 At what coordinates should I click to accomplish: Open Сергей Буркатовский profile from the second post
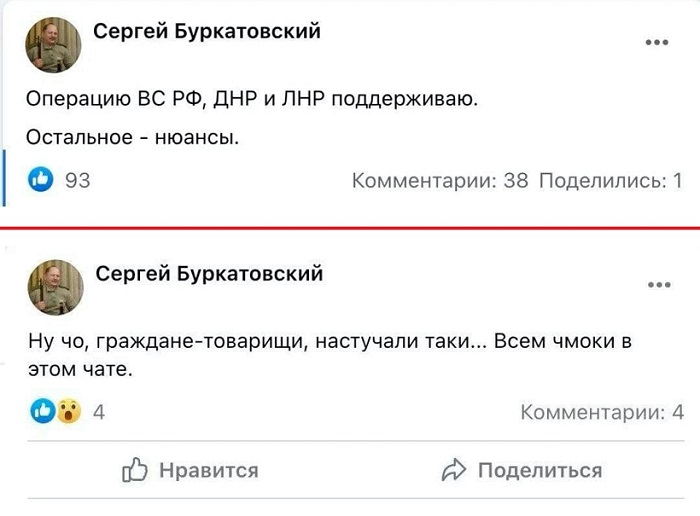tap(209, 274)
